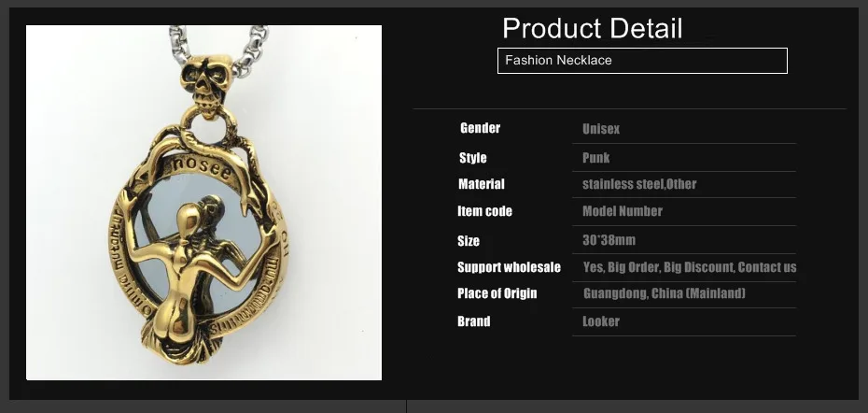Click the stainless steel,Other material value
Image resolution: width=868 pixels, height=413 pixels.
point(639,184)
